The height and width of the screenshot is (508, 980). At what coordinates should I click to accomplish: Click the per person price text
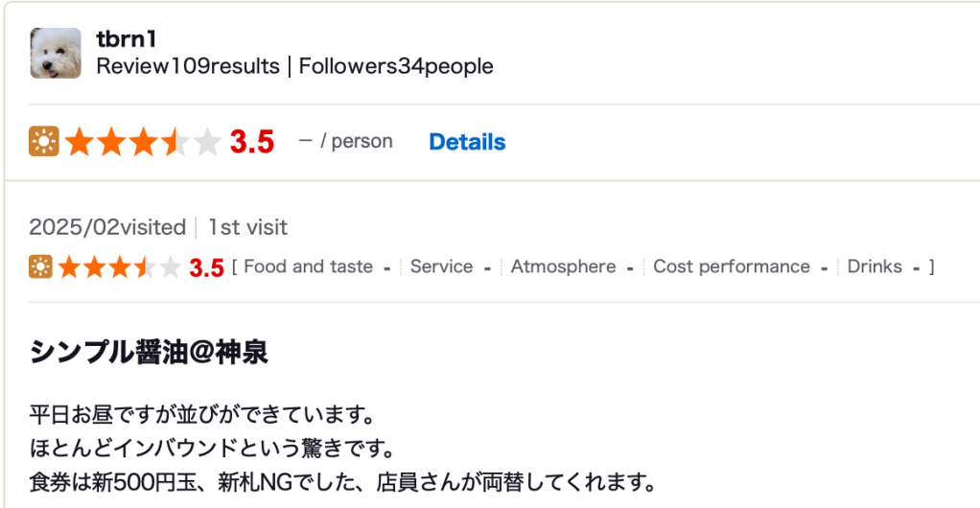point(346,142)
